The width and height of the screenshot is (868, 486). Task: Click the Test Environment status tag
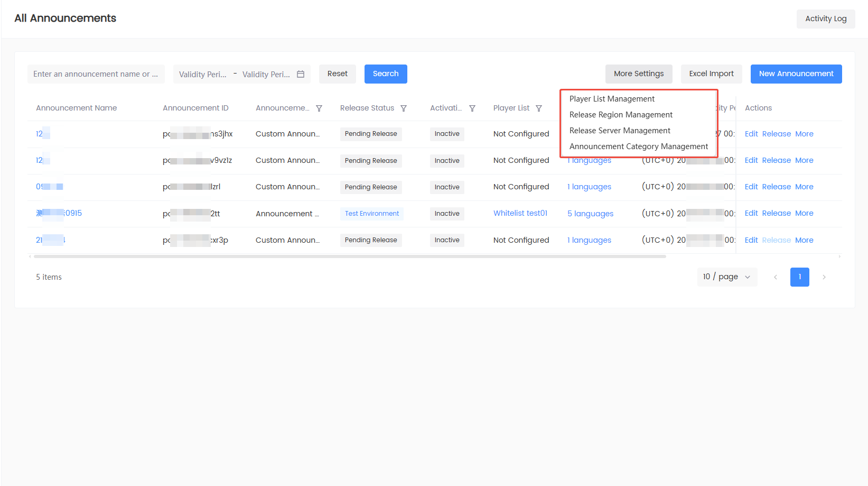click(372, 214)
